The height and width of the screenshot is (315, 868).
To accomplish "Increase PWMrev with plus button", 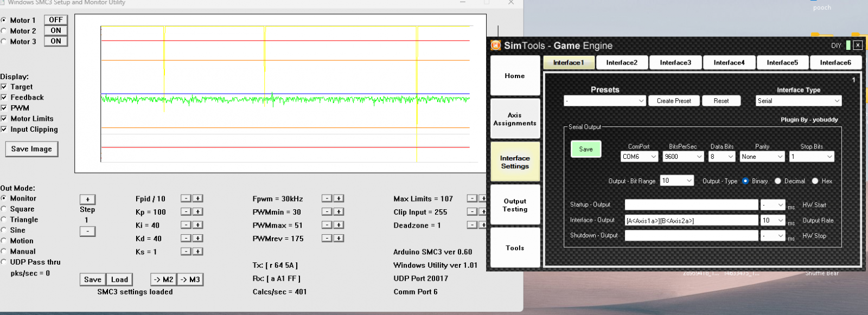I will (339, 238).
